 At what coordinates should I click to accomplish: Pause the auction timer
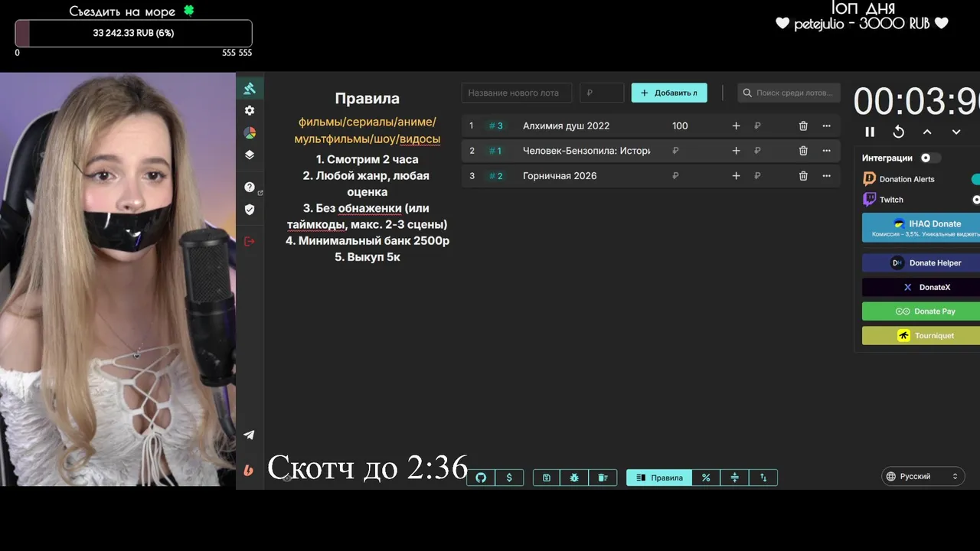click(870, 132)
